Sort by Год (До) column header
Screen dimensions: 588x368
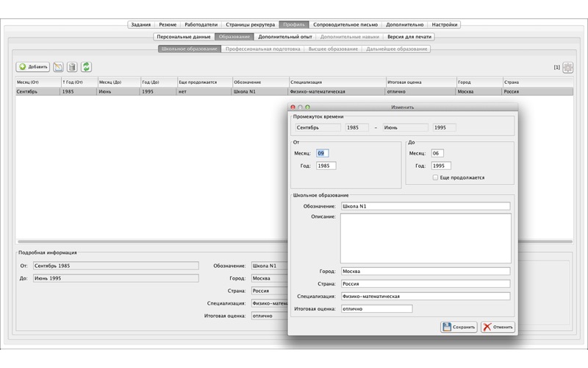pyautogui.click(x=159, y=82)
